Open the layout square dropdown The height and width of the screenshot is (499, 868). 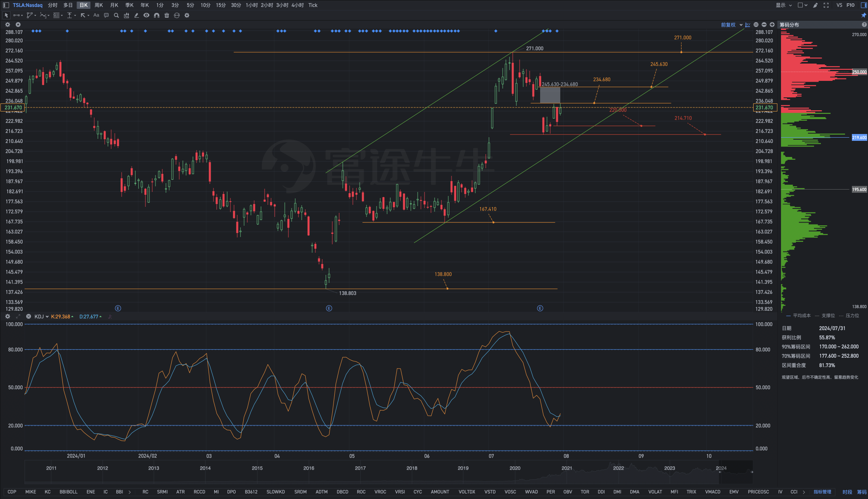click(802, 5)
